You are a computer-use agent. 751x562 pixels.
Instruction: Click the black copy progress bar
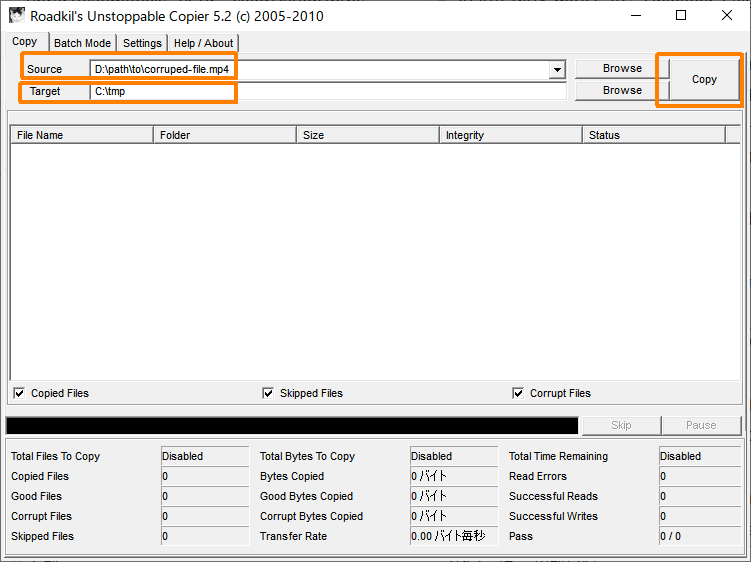coord(292,425)
